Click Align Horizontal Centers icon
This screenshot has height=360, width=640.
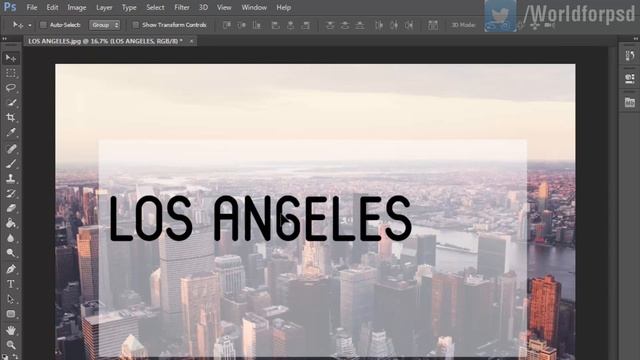pos(290,25)
